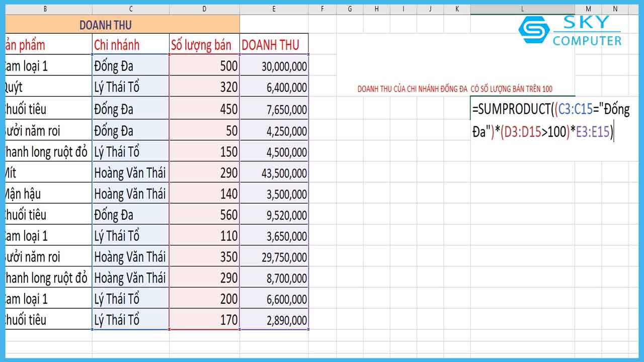The height and width of the screenshot is (362, 644).
Task: Select cell with revenue 7,650,000
Action: [x=274, y=109]
